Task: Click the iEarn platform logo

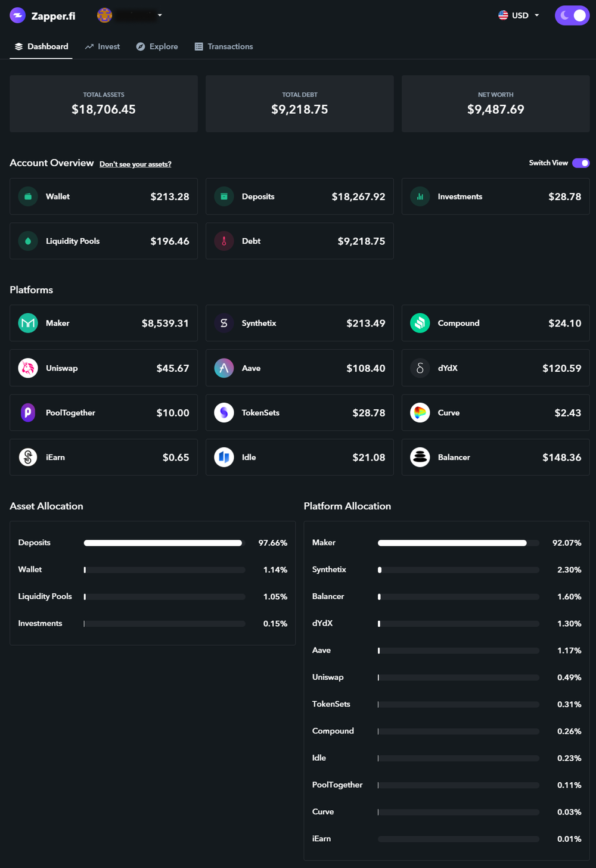Action: pyautogui.click(x=28, y=458)
